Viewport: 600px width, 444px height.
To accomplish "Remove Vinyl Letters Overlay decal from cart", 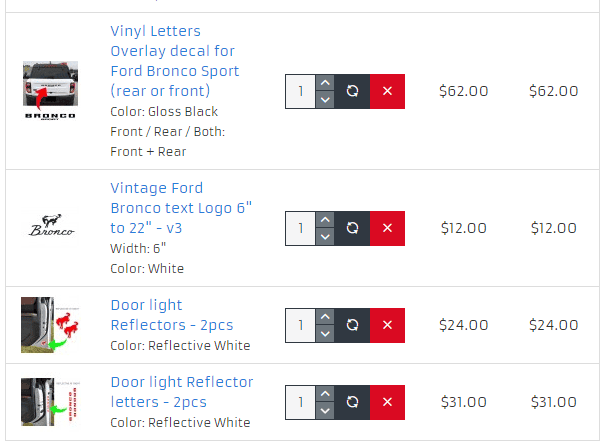I will pos(387,91).
